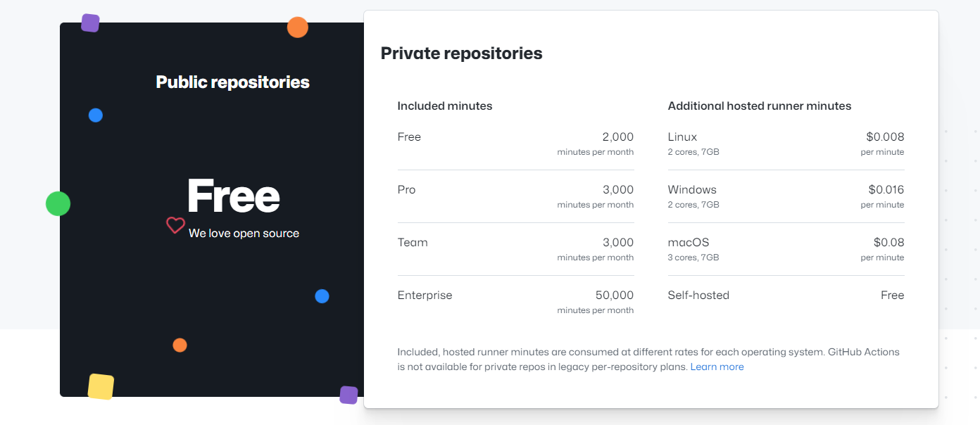Image resolution: width=980 pixels, height=425 pixels.
Task: Click the orange dot below the dark panel
Action: coord(180,345)
